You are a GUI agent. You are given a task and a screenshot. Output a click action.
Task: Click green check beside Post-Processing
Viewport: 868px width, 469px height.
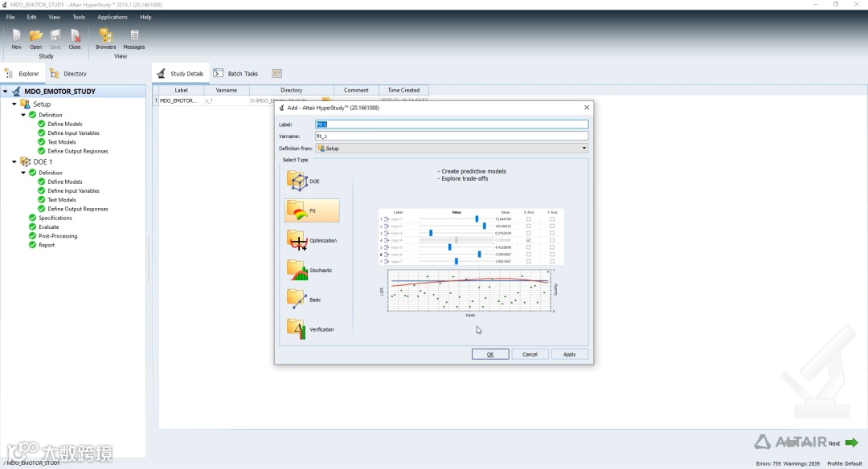point(32,236)
